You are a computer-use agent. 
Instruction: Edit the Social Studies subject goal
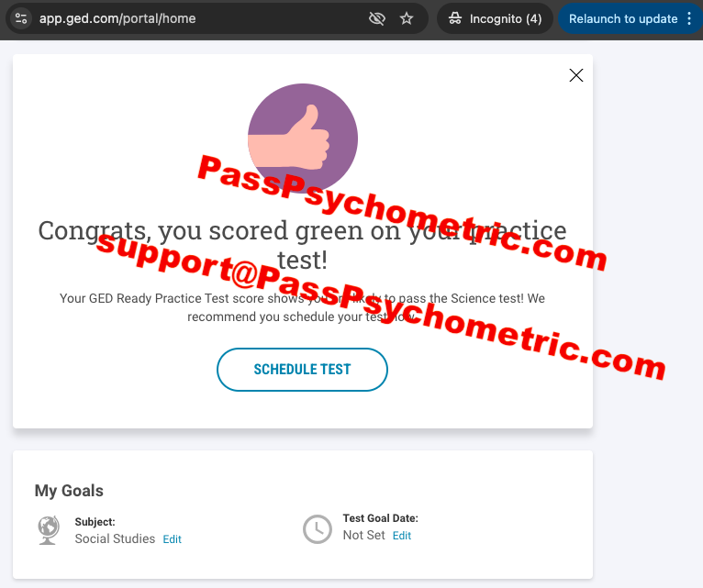tap(173, 539)
